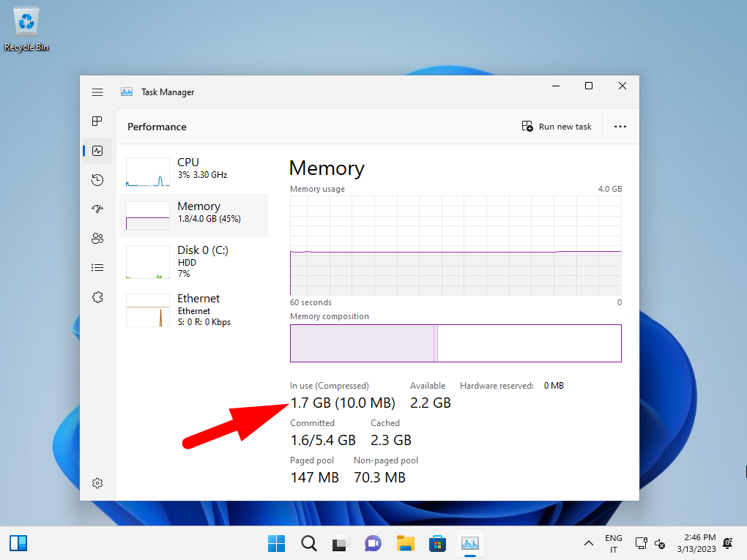Screen dimensions: 747x560
Task: Click the Disk 0 mini graph thumbnail
Action: (148, 262)
